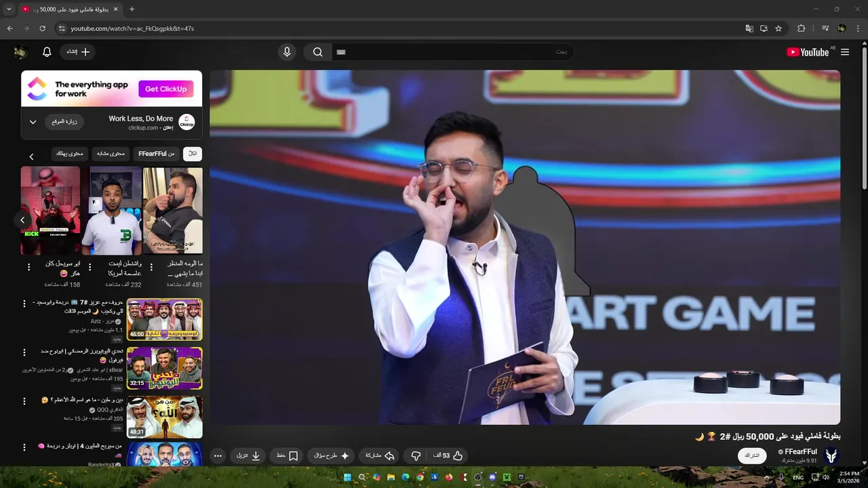Open the 46:00 duration video thumbnail

[x=165, y=319]
